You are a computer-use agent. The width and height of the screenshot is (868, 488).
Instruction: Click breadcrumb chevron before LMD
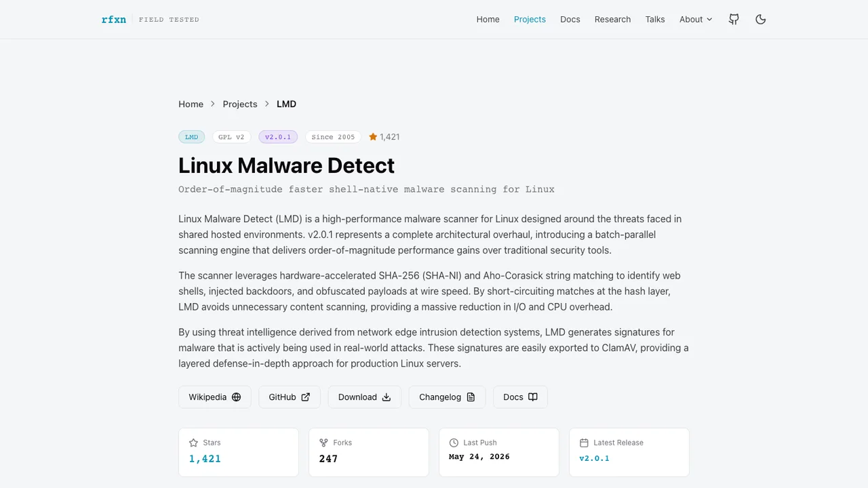[x=267, y=104]
